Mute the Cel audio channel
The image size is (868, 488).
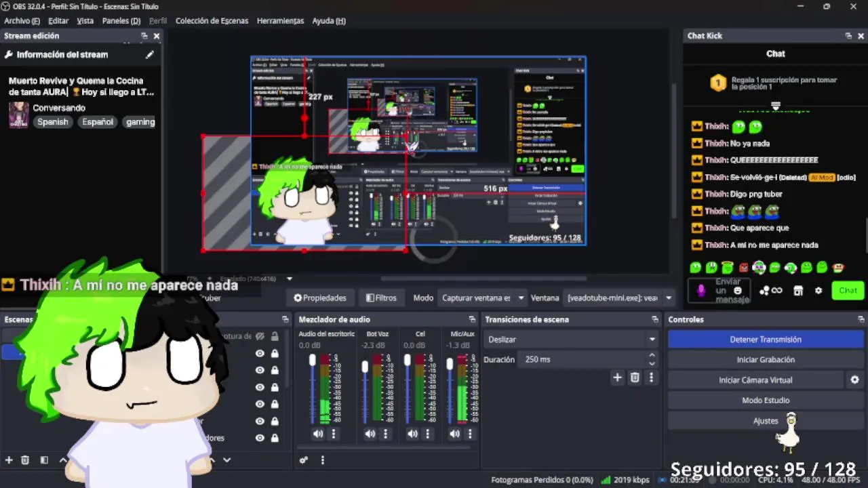pos(412,434)
